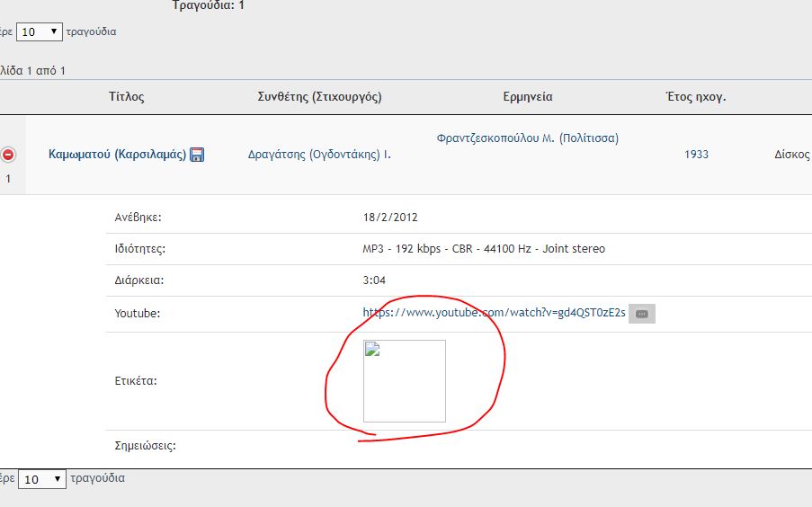Sort by the Ερμηνεία column header

click(528, 97)
